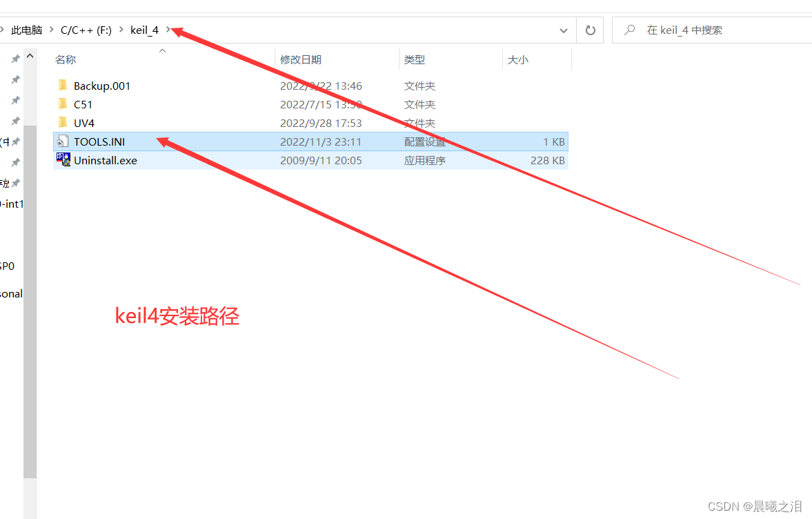Expand the breadcrumb chevron after keil_4
This screenshot has height=519, width=812.
[x=167, y=30]
